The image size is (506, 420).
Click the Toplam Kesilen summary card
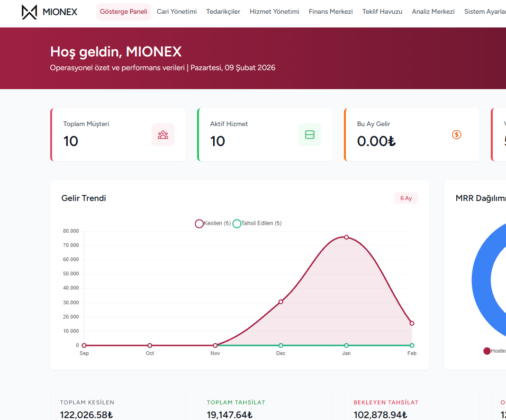[x=117, y=408]
